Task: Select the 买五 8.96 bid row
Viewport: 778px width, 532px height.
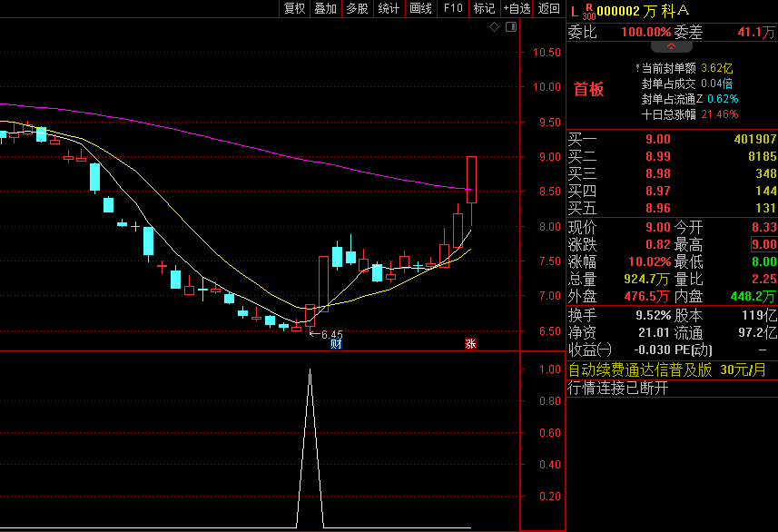Action: [x=672, y=208]
